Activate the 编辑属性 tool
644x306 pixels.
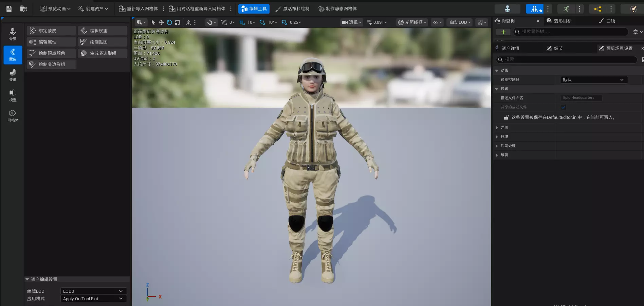(x=51, y=42)
